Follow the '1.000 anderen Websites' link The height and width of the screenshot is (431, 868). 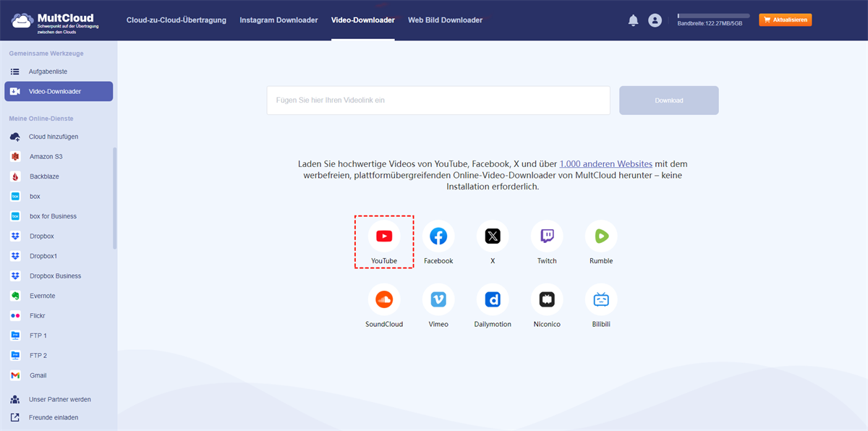coord(605,164)
